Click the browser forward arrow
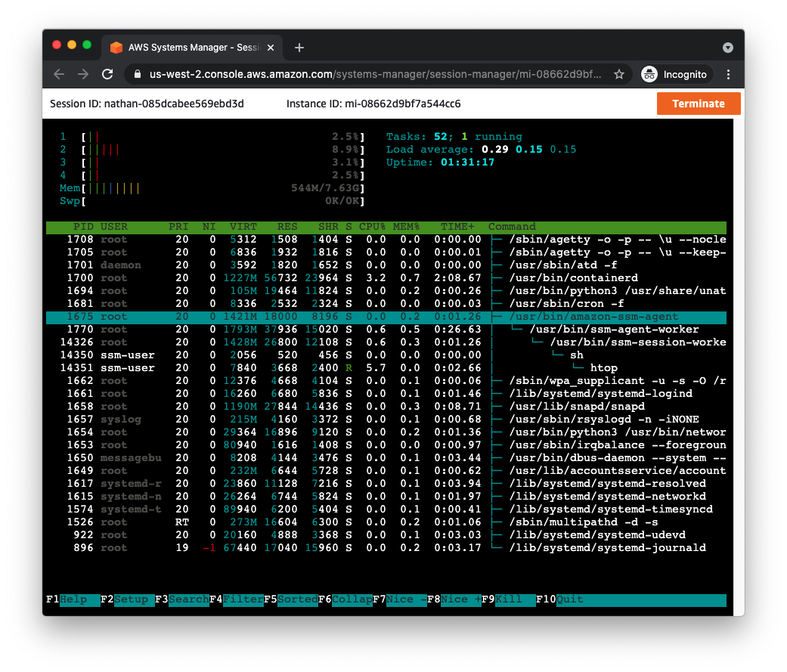Image resolution: width=787 pixels, height=672 pixels. tap(83, 74)
